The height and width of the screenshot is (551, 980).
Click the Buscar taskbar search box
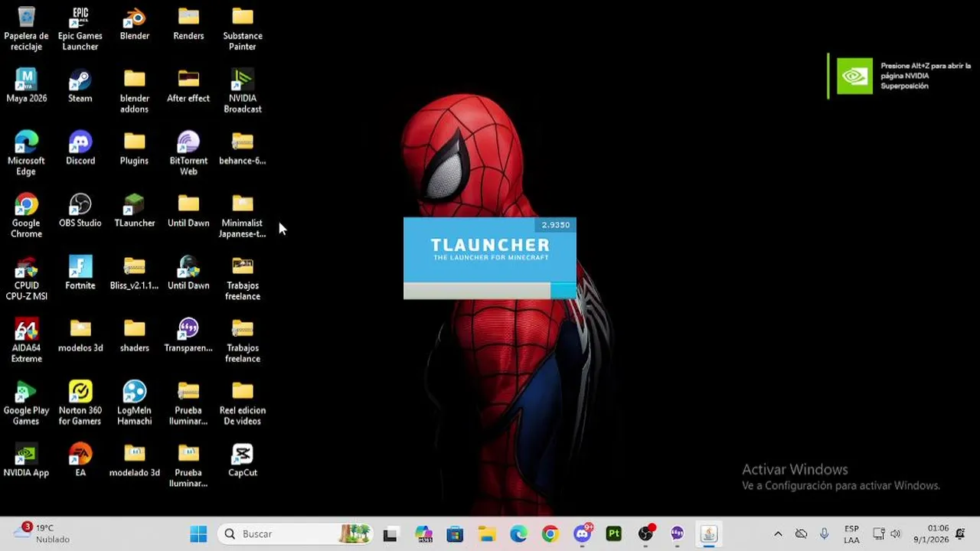tap(296, 534)
